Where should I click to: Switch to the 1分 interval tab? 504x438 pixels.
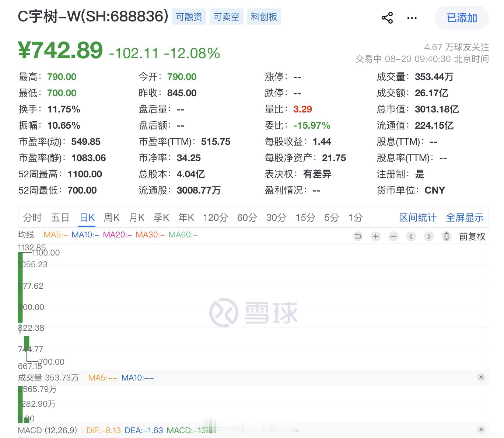356,218
